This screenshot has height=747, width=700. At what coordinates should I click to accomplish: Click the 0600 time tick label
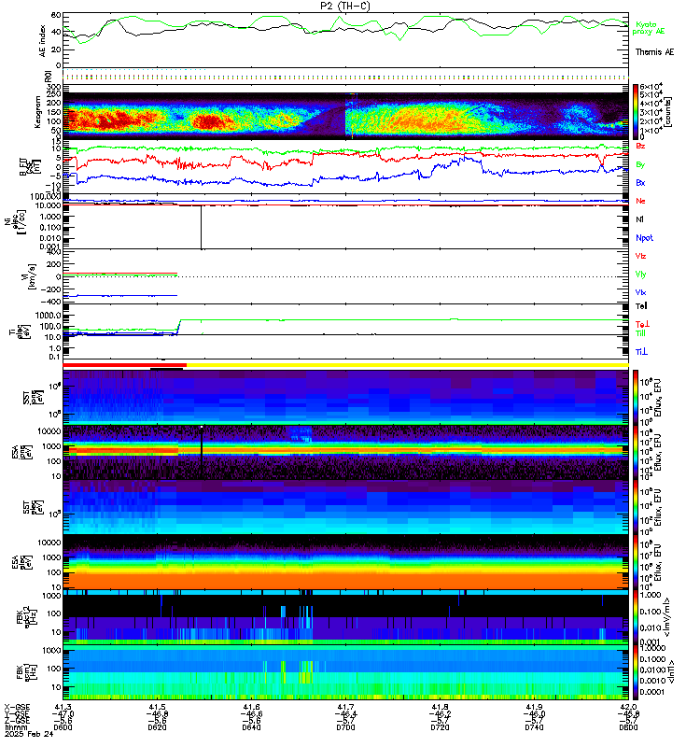pyautogui.click(x=63, y=727)
